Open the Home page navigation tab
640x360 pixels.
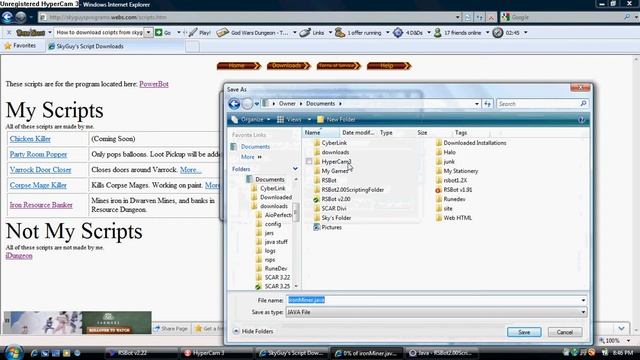239,66
